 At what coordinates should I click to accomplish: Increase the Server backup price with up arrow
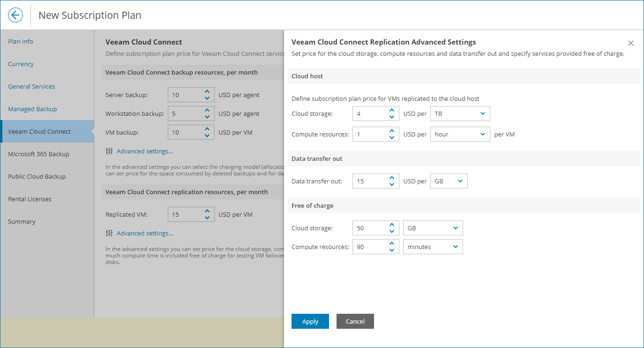pyautogui.click(x=207, y=91)
